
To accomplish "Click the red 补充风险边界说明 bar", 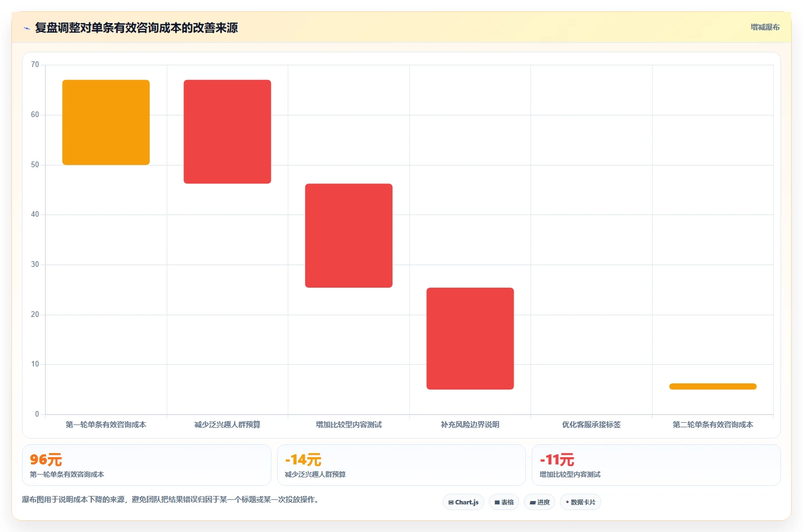I will (470, 338).
